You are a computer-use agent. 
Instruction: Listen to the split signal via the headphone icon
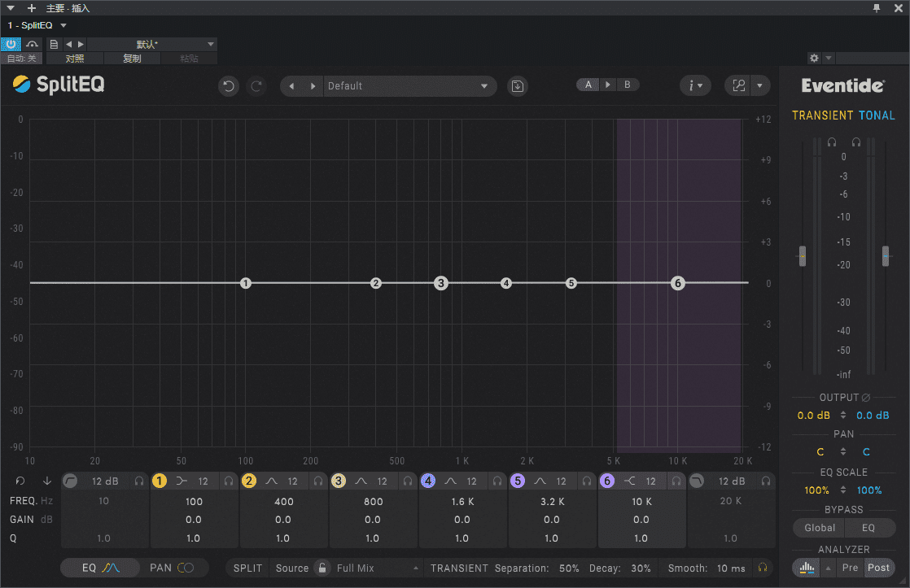pos(763,568)
